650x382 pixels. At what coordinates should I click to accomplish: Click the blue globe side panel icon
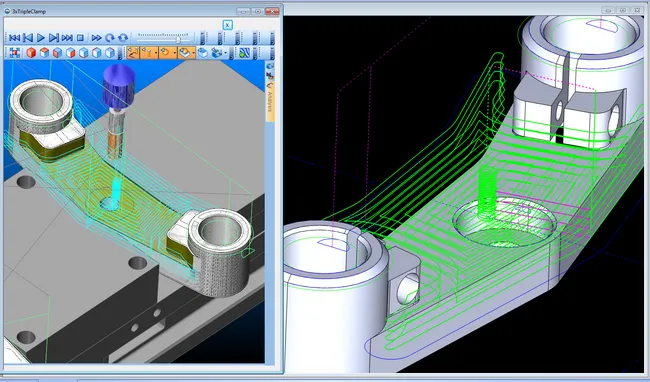click(x=270, y=66)
